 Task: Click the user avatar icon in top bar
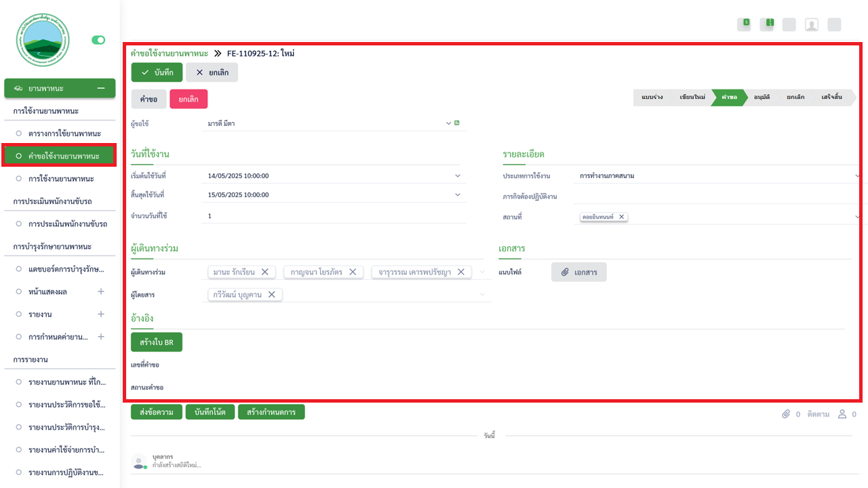811,24
